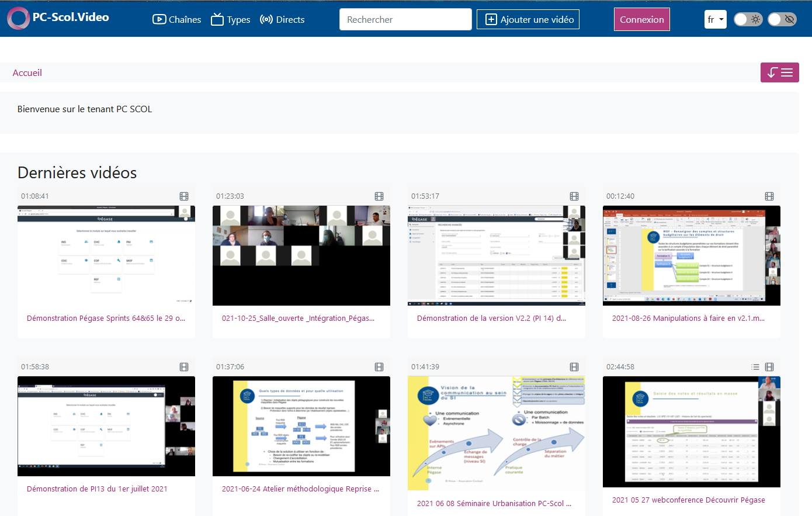Open the Types menu

(x=230, y=19)
